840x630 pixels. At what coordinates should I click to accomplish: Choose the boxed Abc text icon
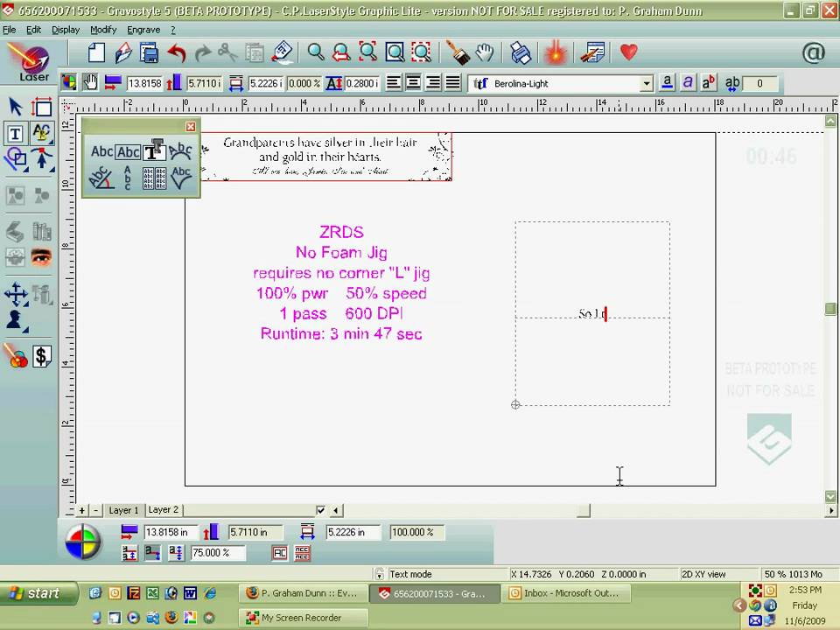click(x=129, y=152)
